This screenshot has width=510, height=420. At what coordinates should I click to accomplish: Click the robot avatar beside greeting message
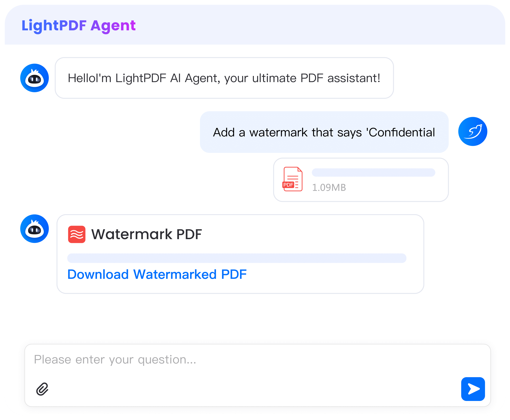(35, 78)
